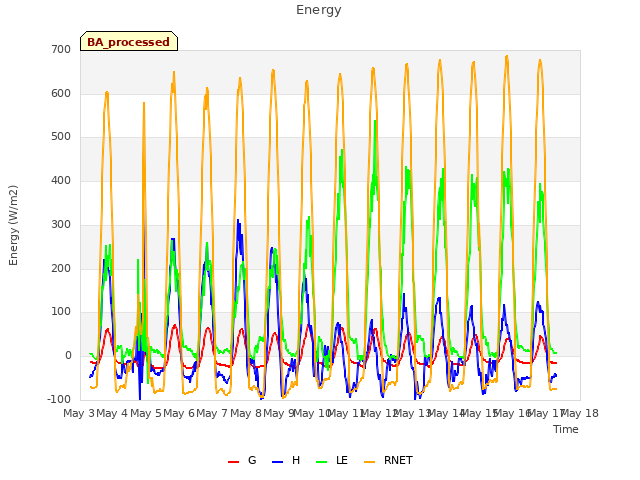The height and width of the screenshot is (480, 640).
Task: Click the LE legend entry
Action: point(332,460)
